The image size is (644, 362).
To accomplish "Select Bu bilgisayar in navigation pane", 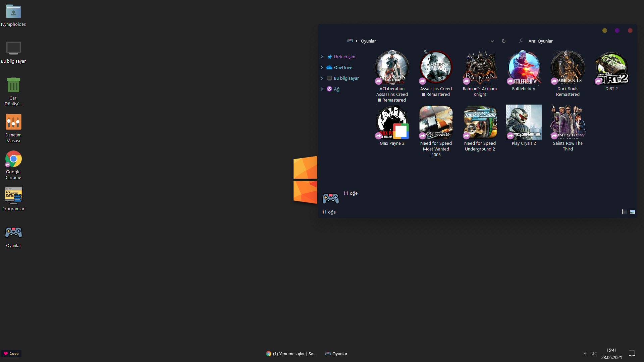I will tap(346, 78).
